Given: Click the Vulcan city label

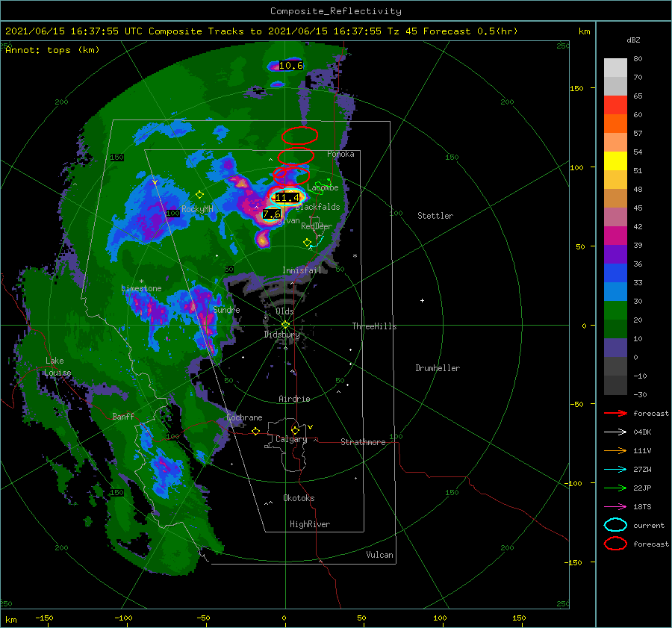Looking at the screenshot, I should coord(379,555).
